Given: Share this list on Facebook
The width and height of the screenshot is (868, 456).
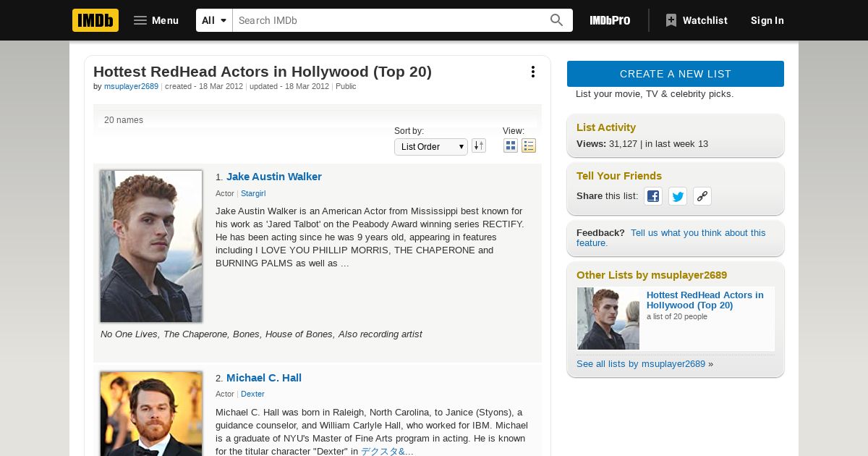Looking at the screenshot, I should click(x=653, y=196).
